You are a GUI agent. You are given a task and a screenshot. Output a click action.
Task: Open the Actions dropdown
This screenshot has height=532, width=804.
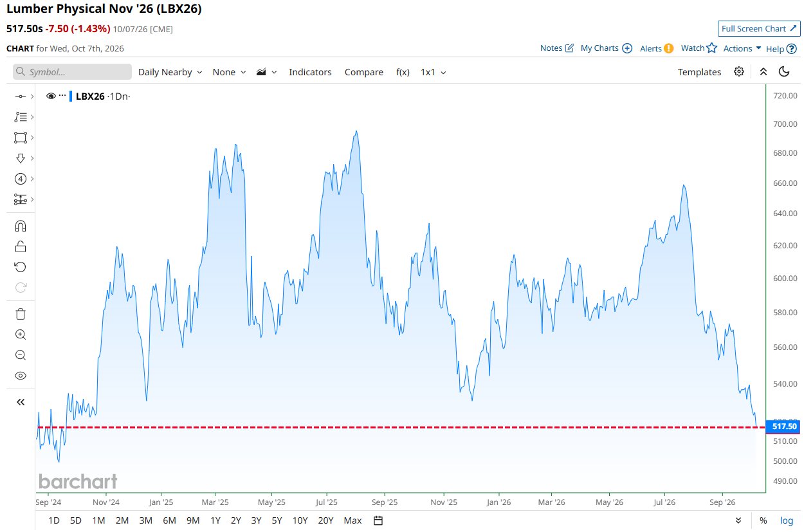742,48
